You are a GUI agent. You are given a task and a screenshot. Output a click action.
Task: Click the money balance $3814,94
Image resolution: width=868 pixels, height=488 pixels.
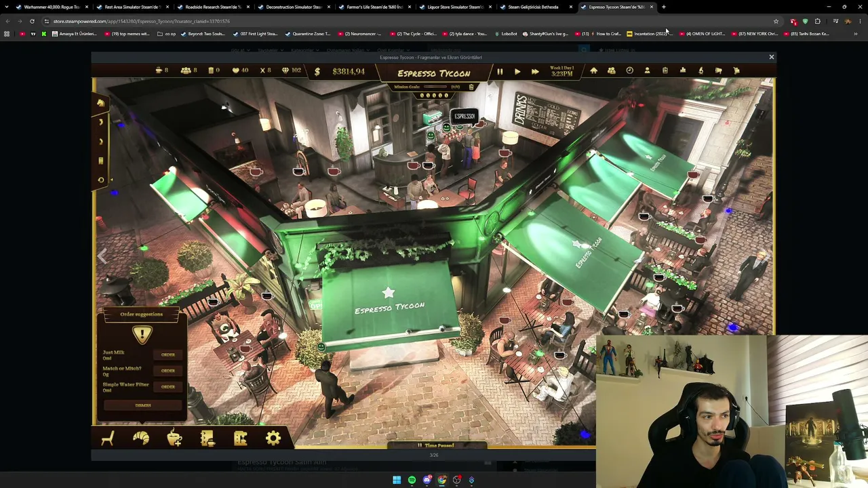pos(349,71)
